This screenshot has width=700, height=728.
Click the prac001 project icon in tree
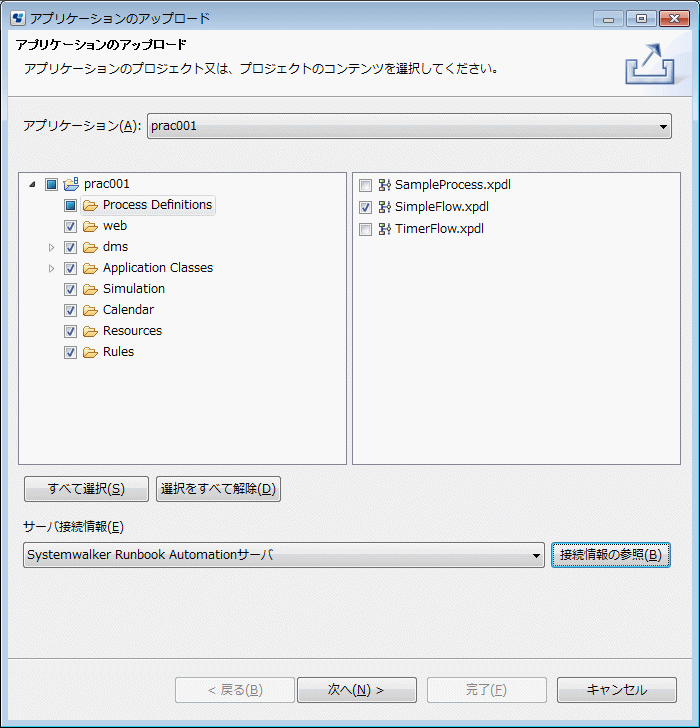pyautogui.click(x=71, y=184)
